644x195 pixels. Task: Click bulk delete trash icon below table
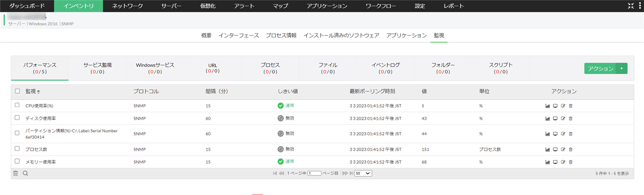(x=15, y=174)
